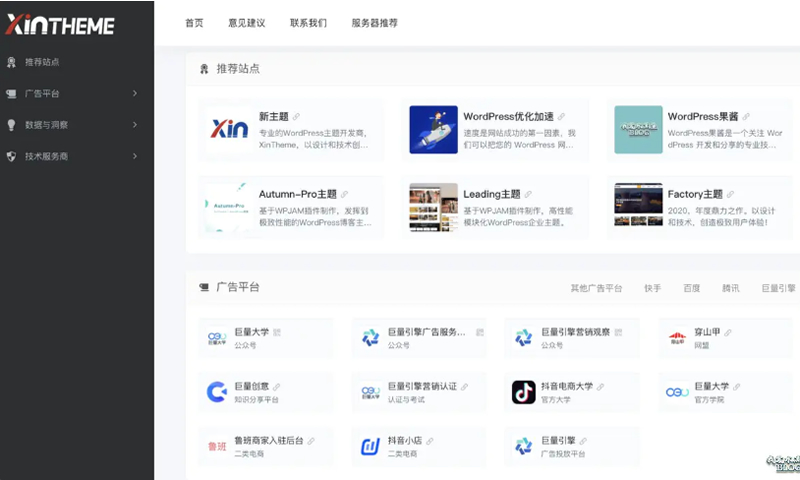Open the 新主题 Xin logo icon
This screenshot has height=480, width=800.
coord(229,130)
